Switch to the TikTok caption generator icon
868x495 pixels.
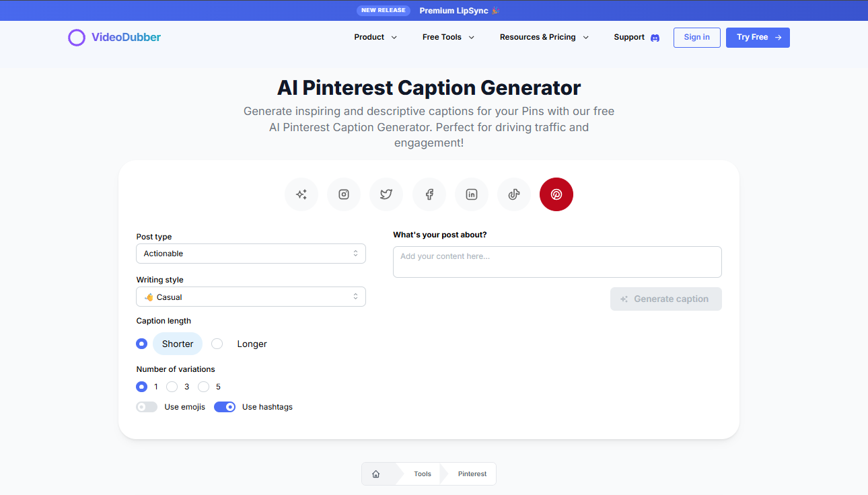tap(514, 194)
